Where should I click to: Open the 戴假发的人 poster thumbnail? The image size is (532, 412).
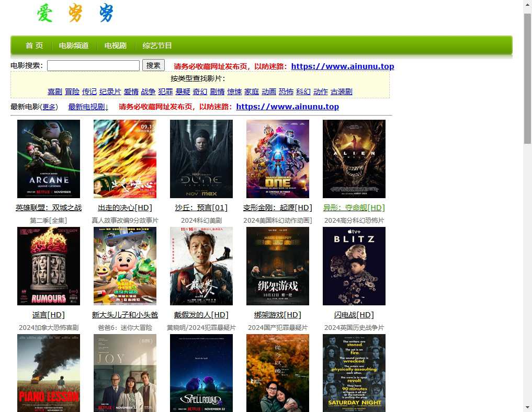tap(201, 266)
